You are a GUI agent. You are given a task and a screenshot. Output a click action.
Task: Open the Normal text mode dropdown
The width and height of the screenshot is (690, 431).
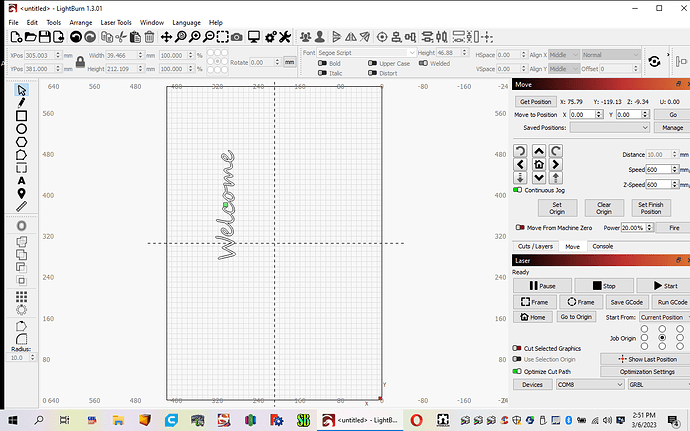coord(610,55)
